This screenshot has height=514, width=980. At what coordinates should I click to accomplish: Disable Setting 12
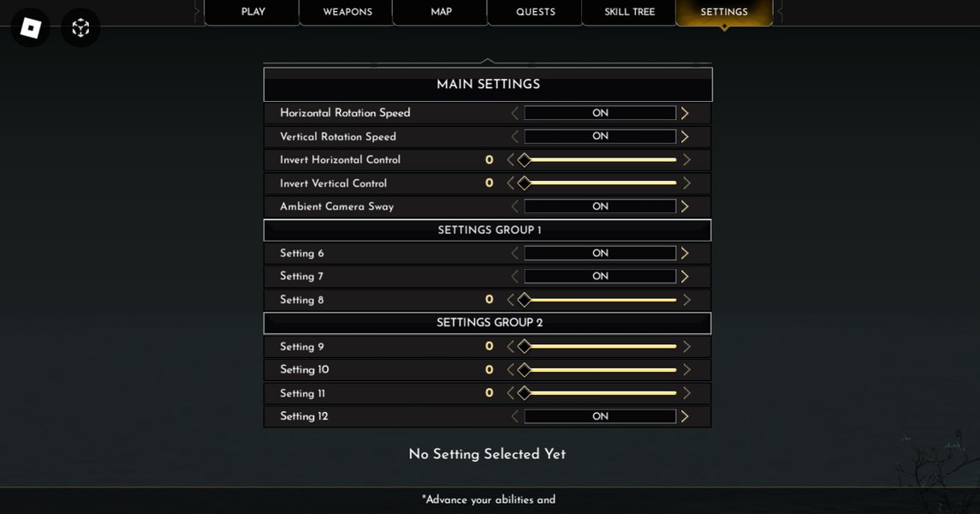pos(599,415)
